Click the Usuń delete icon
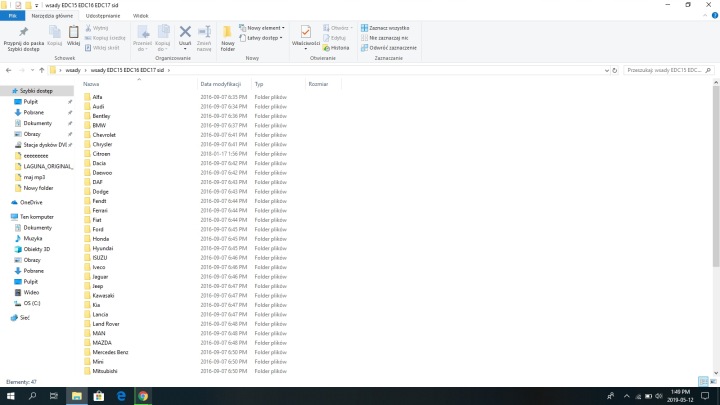The height and width of the screenshot is (405, 720). point(185,35)
